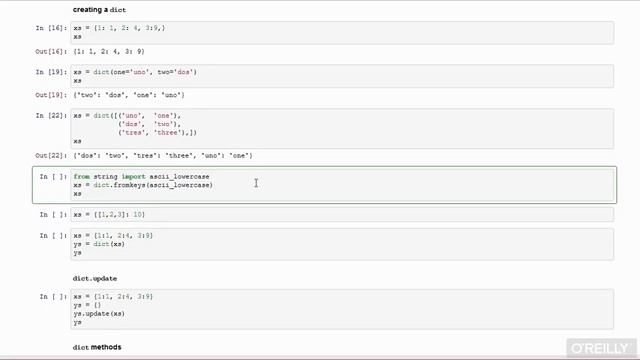Viewport: 640px width, 360px height.
Task: Click the Out[16]: prompt label
Action: tap(51, 51)
